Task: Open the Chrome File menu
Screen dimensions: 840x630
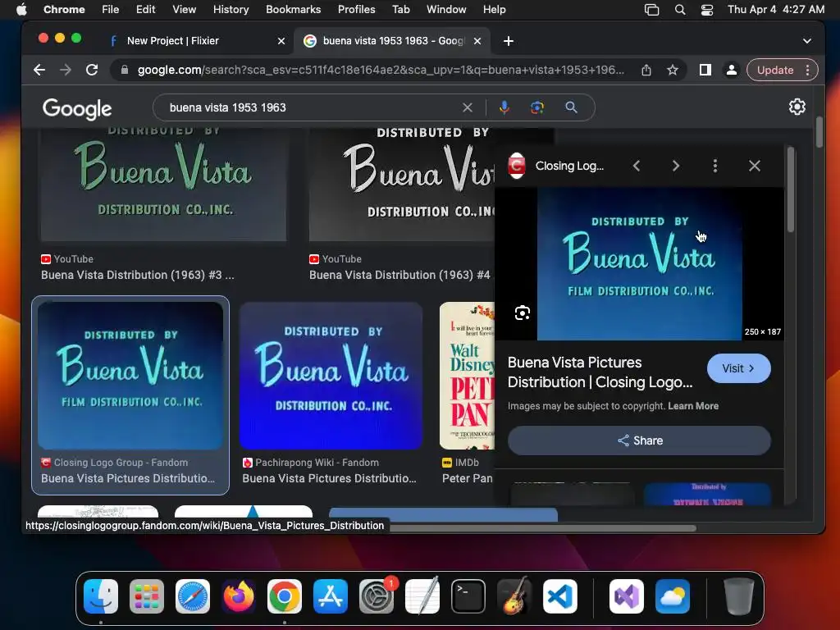Action: (x=111, y=10)
